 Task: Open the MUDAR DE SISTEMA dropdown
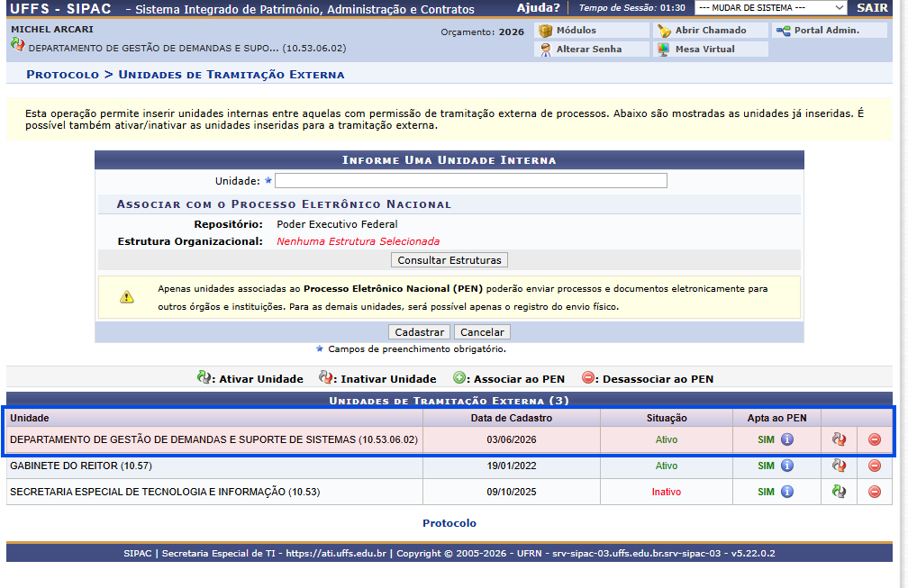[x=770, y=7]
